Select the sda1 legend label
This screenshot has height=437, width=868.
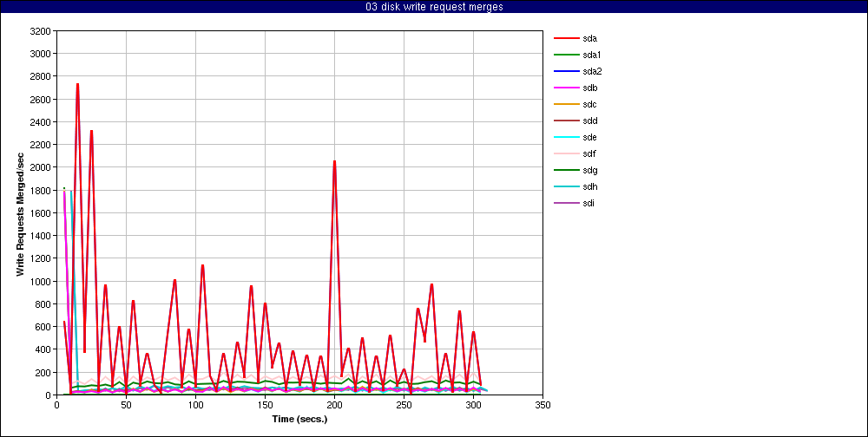(592, 55)
